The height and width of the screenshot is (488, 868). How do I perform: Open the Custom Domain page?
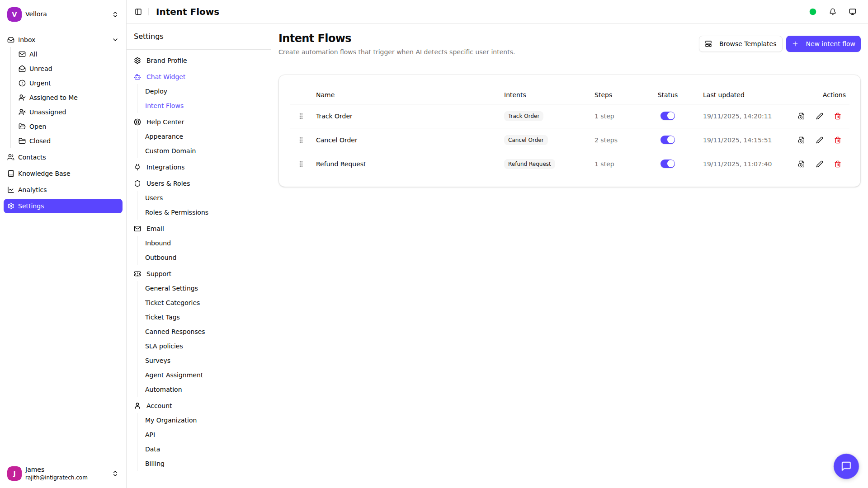[x=170, y=151]
